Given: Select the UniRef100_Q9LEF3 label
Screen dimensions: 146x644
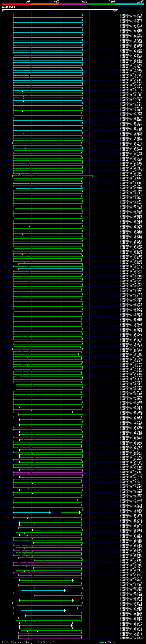Looking at the screenshot, I should tap(131, 316).
